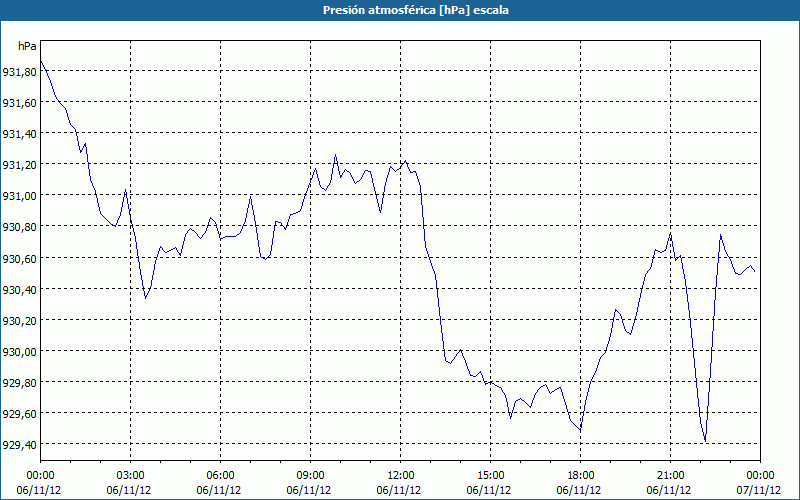Click the 18:00 time axis label
The width and height of the screenshot is (800, 500).
pyautogui.click(x=581, y=476)
